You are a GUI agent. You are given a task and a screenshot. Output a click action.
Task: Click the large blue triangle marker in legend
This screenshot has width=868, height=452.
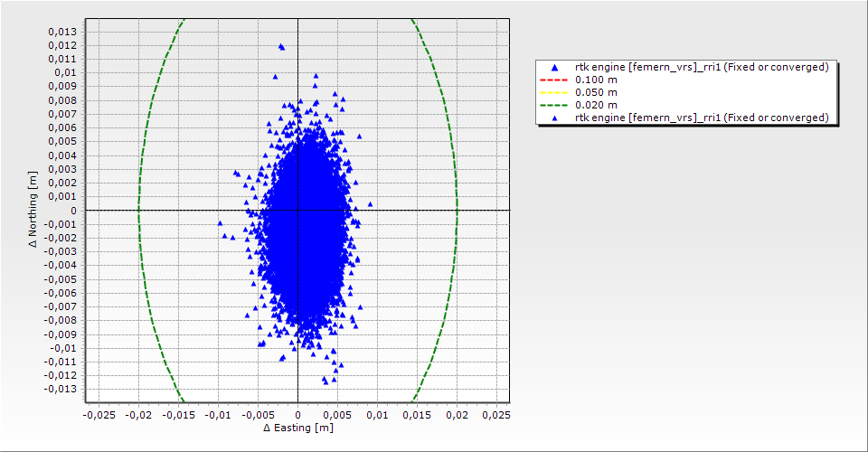click(x=554, y=68)
